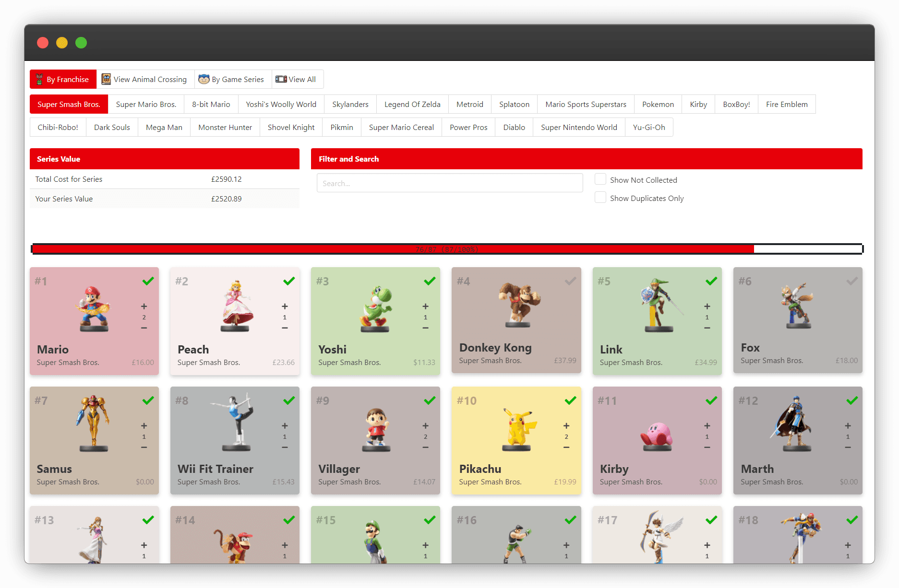Decrease Marth count with minus icon
This screenshot has height=588, width=899.
(848, 447)
